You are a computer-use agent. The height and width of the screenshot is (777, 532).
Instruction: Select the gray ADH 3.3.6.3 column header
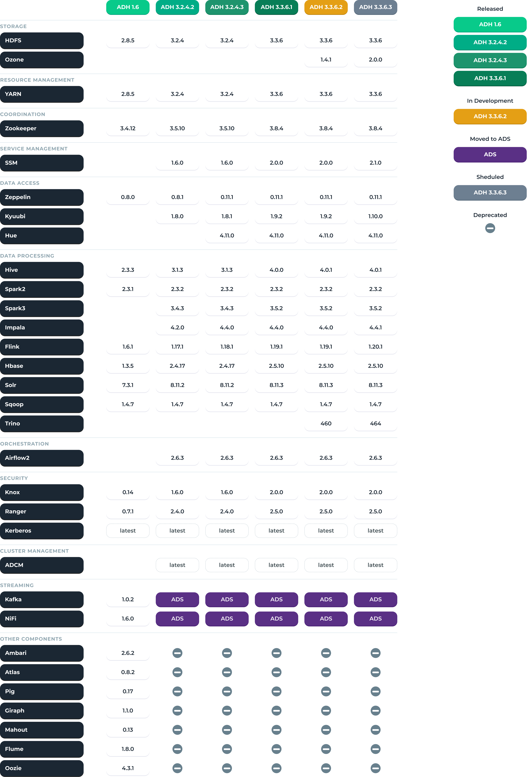click(375, 7)
